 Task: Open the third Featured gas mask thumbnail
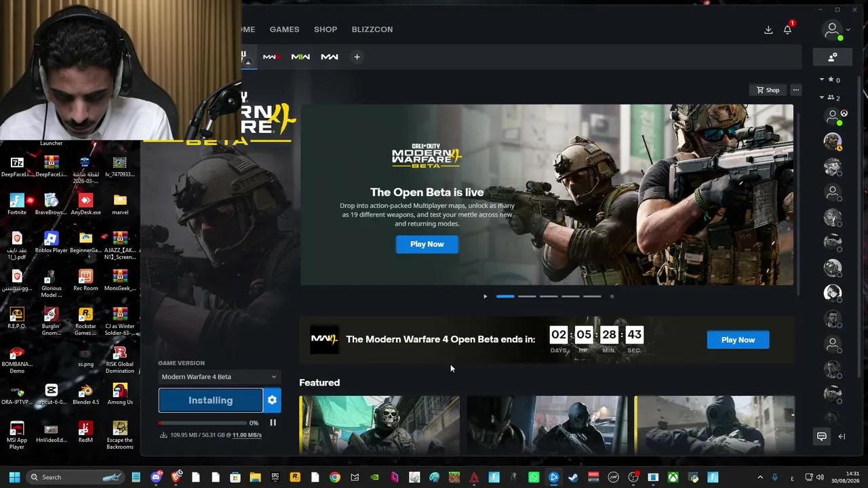pyautogui.click(x=714, y=425)
